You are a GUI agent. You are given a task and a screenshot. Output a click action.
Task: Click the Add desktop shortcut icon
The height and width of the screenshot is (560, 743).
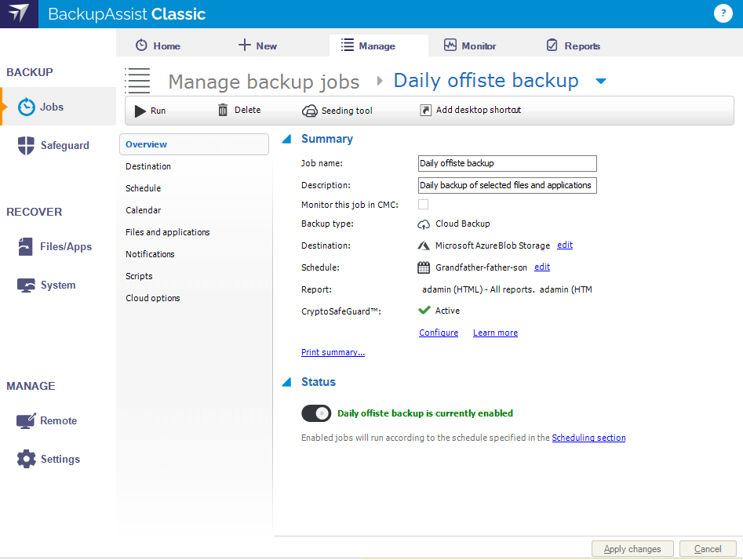425,110
